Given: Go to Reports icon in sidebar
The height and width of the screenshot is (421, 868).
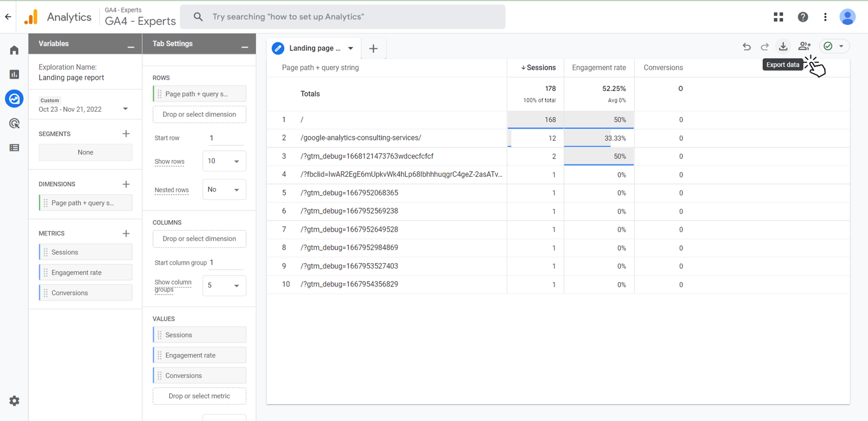Looking at the screenshot, I should point(14,74).
